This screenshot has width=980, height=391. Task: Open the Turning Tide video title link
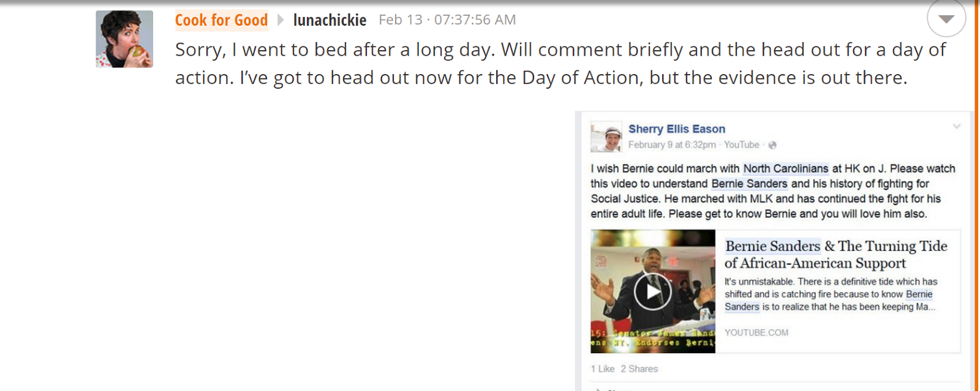836,255
